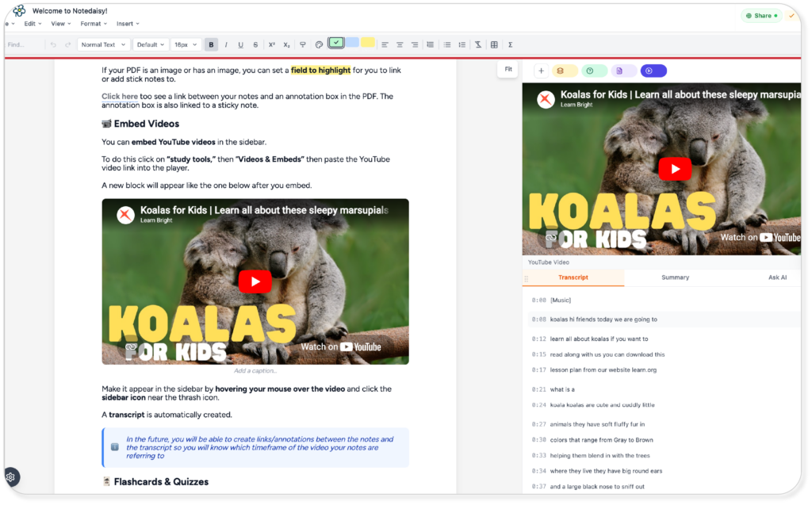Screen dimensions: 812x505
Task: Select the yellow highlight swatch
Action: pyautogui.click(x=368, y=43)
